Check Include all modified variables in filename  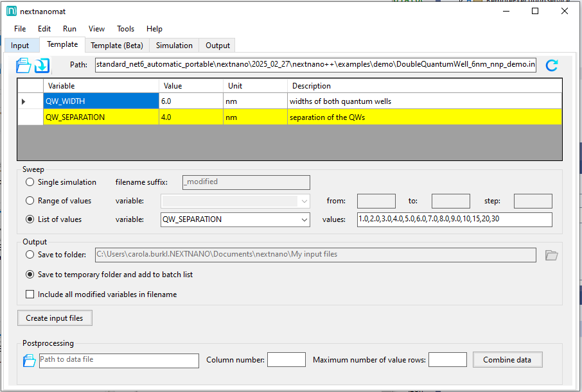click(30, 294)
